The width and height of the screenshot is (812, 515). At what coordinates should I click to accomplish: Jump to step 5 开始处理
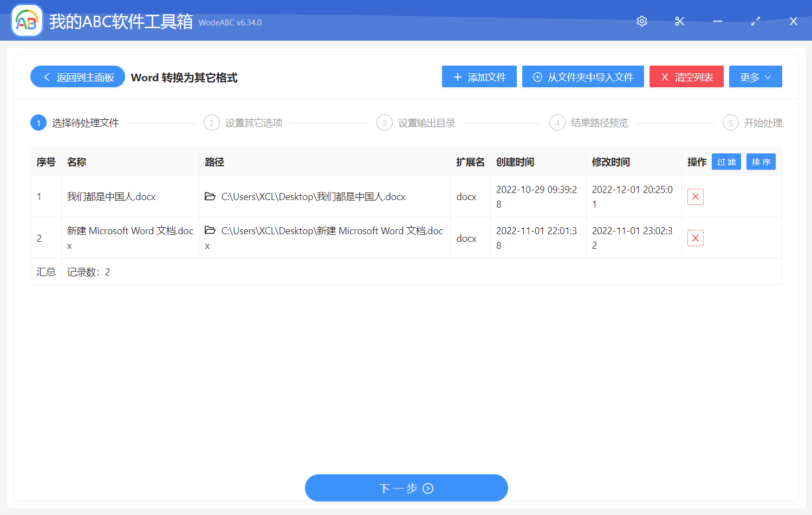pos(752,123)
